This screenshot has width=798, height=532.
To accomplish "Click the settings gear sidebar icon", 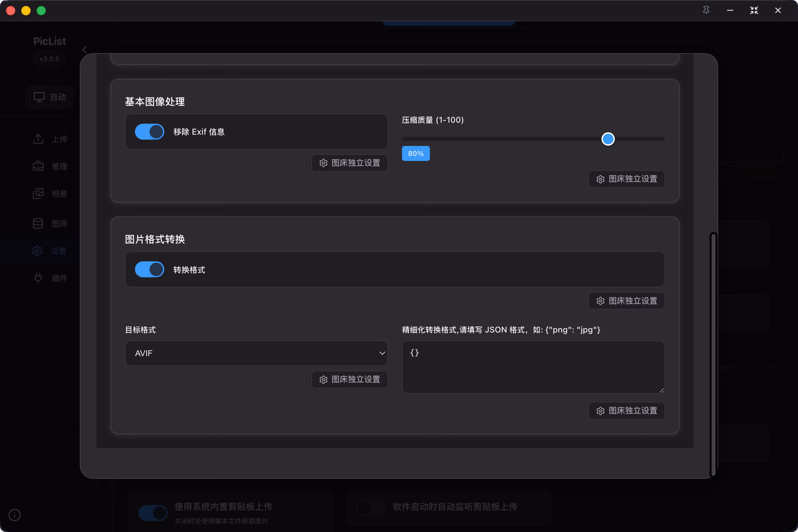I will tap(37, 251).
